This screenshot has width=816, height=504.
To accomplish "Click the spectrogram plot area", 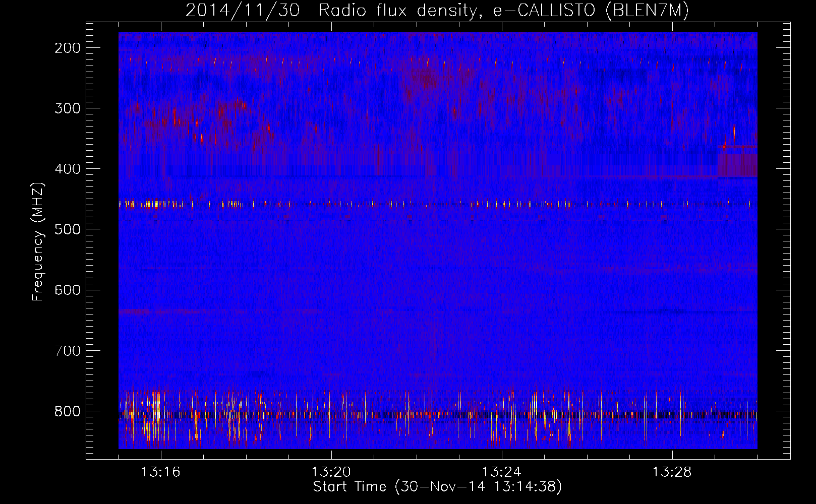I will pos(438,240).
